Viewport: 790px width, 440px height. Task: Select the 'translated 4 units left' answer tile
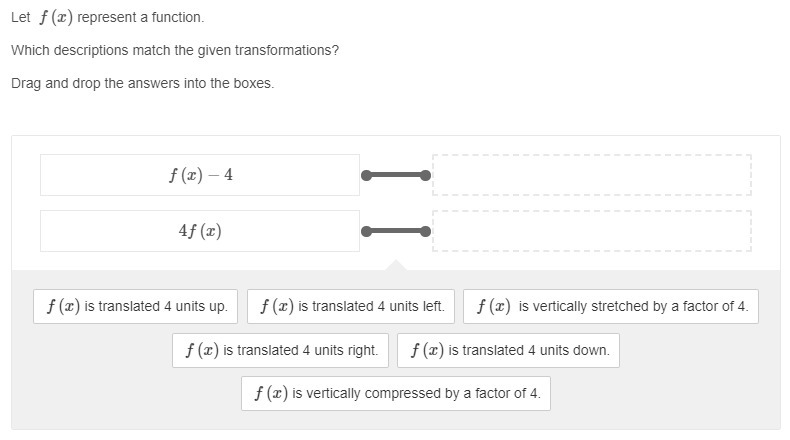pyautogui.click(x=351, y=306)
